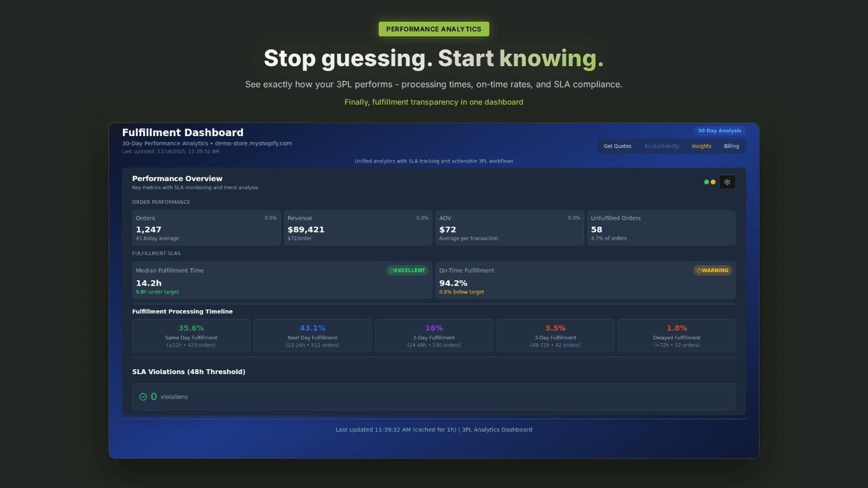This screenshot has height=488, width=868.
Task: Click the 'Fulfillment Processing Timeline' heading
Action: pos(182,312)
